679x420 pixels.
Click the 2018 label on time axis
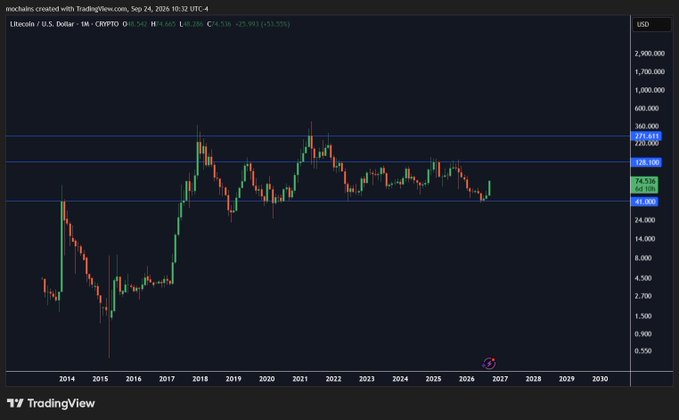click(x=200, y=379)
